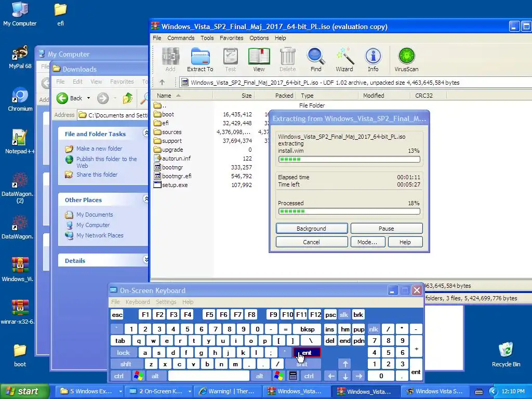The width and height of the screenshot is (532, 399).
Task: Click Up folder icon in Downloads window
Action: 128,98
